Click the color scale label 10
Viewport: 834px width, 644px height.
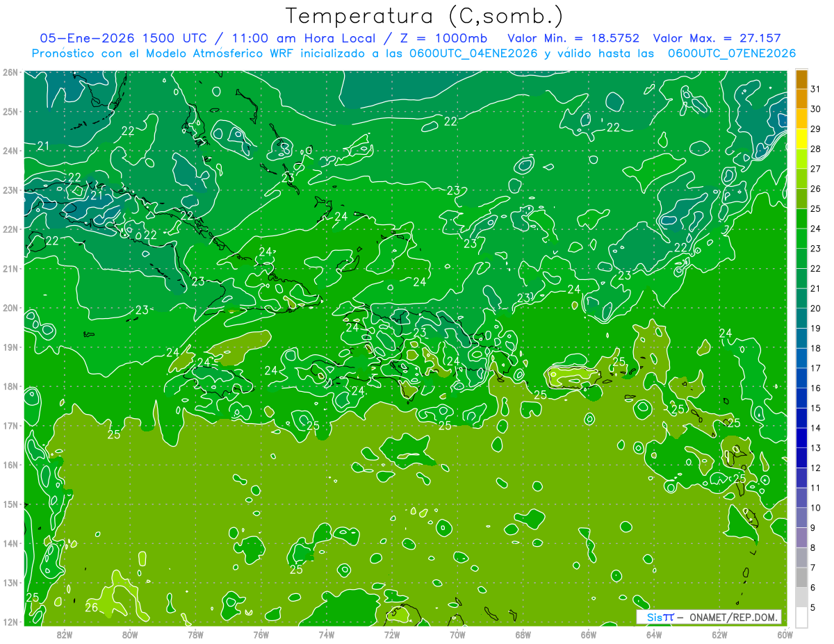(x=815, y=507)
